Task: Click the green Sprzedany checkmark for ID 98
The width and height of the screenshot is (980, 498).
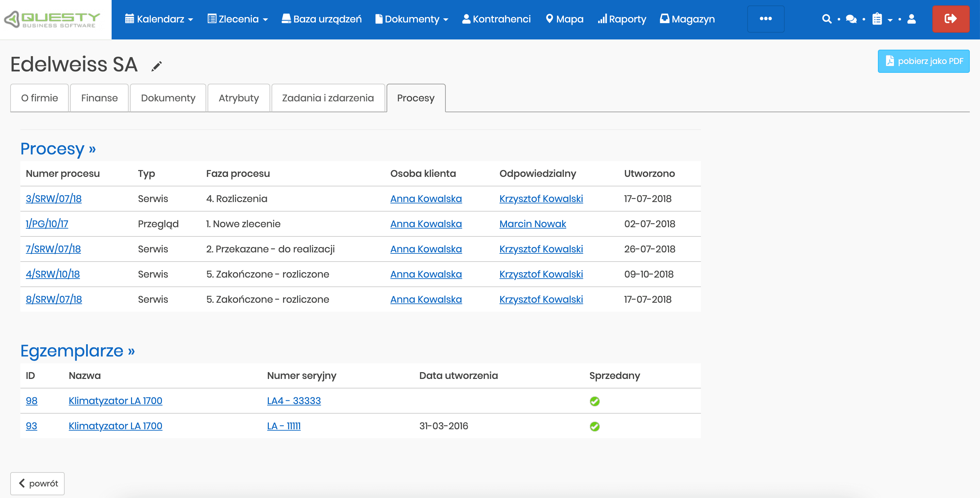Action: (x=594, y=401)
